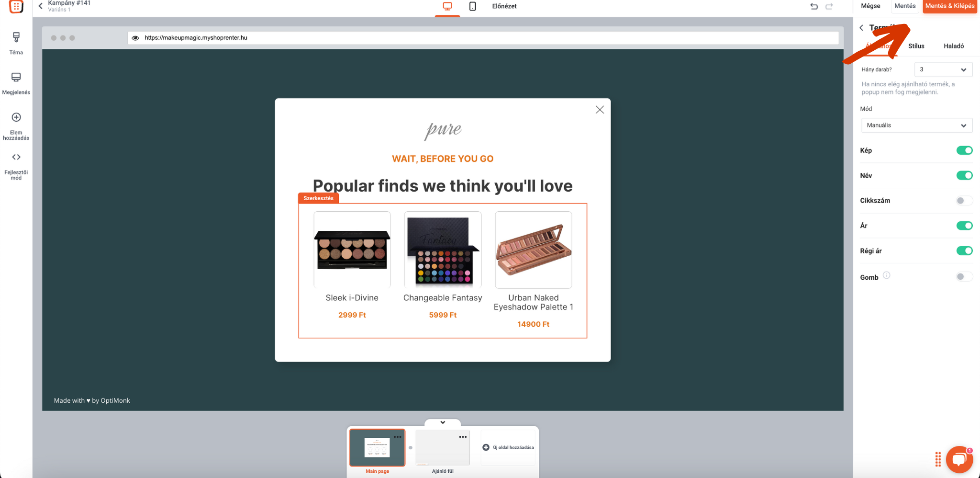The width and height of the screenshot is (980, 478).
Task: Click the Changeable Fantasy product name
Action: pyautogui.click(x=443, y=298)
